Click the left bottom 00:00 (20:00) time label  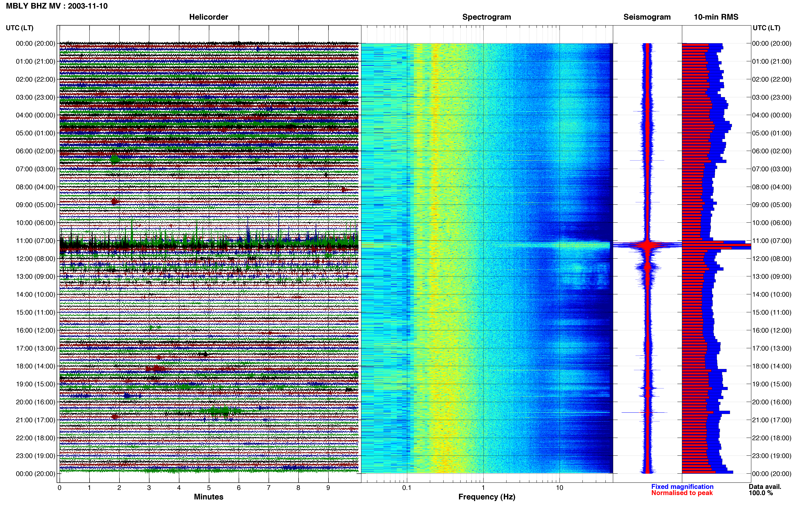point(36,474)
